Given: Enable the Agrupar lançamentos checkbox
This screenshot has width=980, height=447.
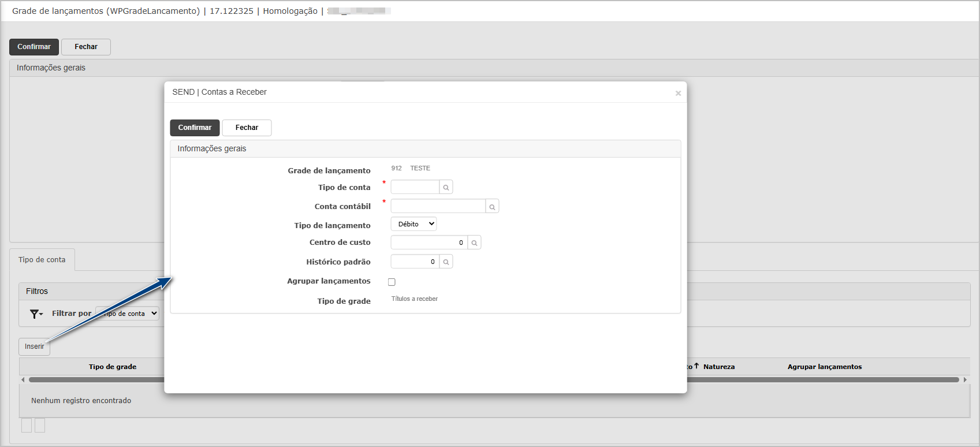Looking at the screenshot, I should (x=392, y=282).
